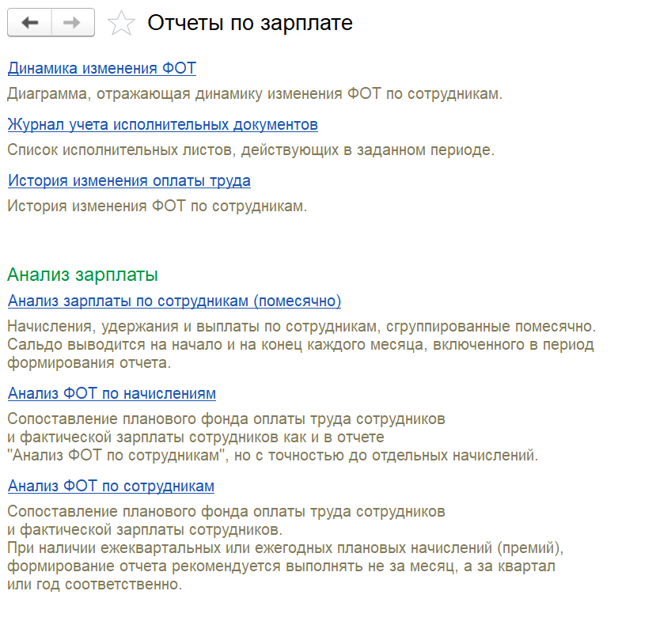Add page to favorites with star icon
Viewport: 656px width, 644px height.
pyautogui.click(x=121, y=24)
